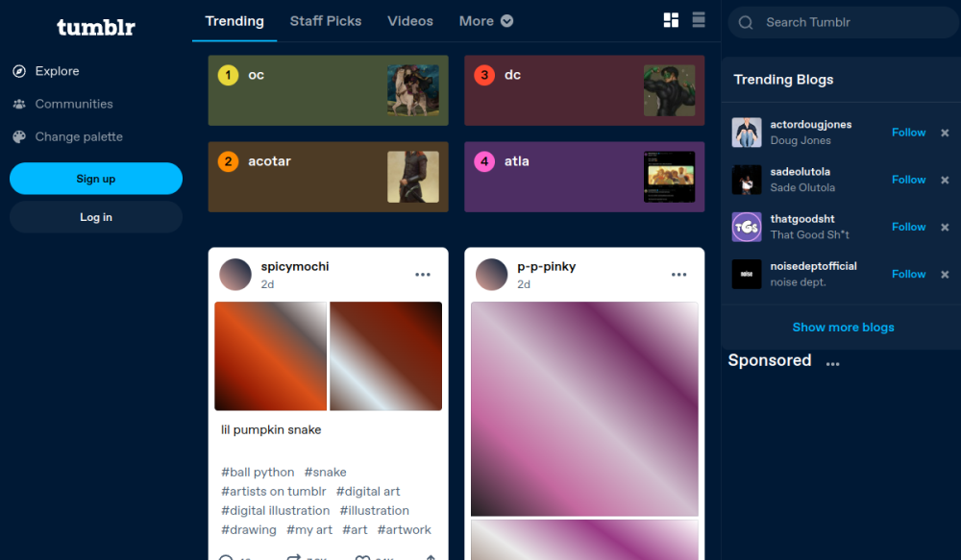Dismiss noisedeptofficial recommendation

(x=945, y=274)
